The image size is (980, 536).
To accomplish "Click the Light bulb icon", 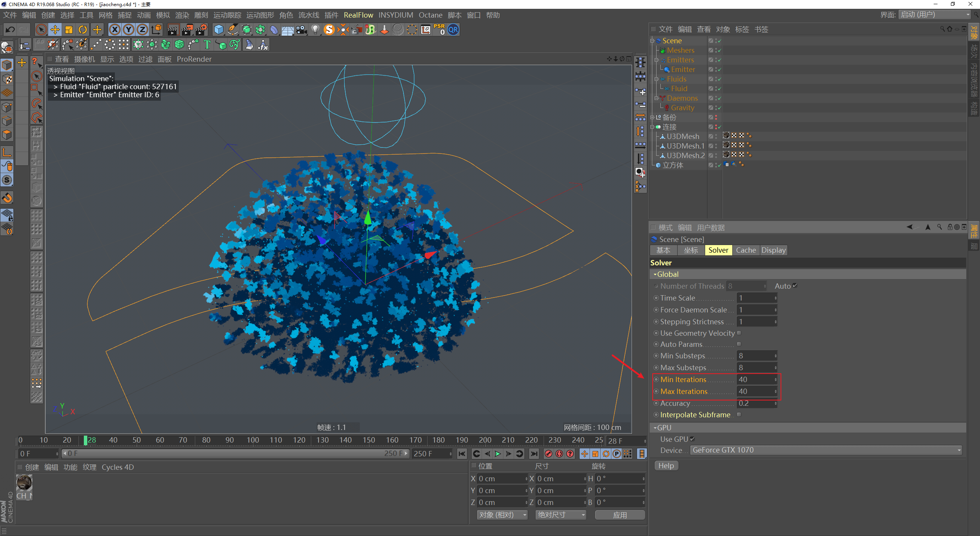I will (x=315, y=30).
